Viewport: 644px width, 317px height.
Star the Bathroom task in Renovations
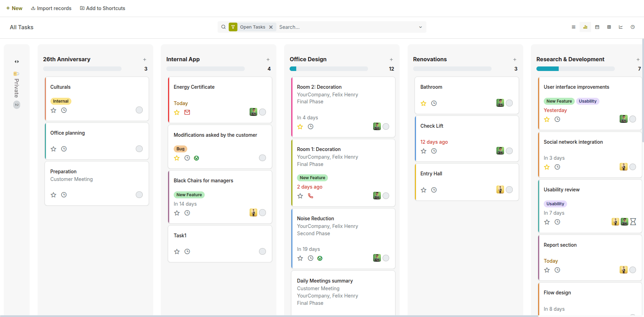click(x=423, y=103)
